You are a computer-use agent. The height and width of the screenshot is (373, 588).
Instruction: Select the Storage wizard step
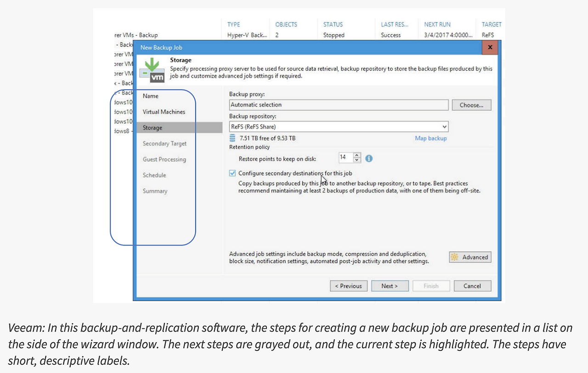[180, 128]
